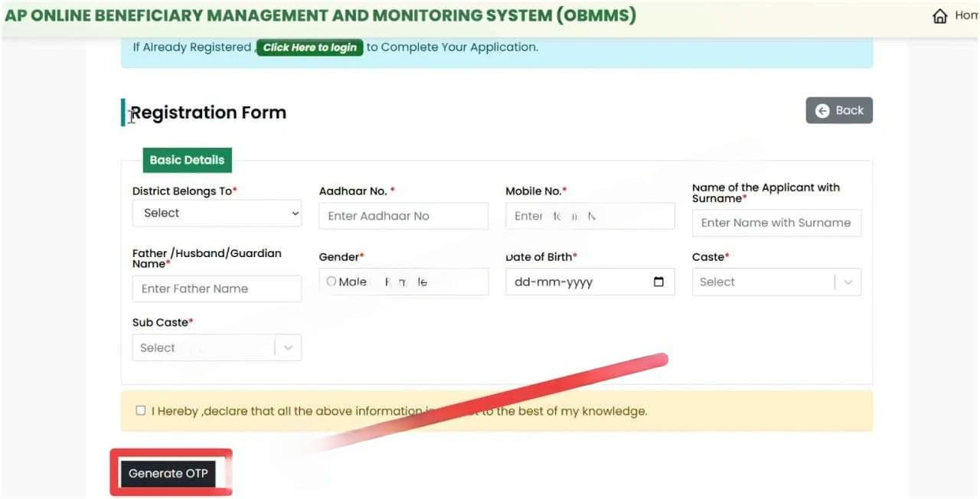This screenshot has width=980, height=499.
Task: Click into the Mobile No field
Action: click(x=590, y=216)
